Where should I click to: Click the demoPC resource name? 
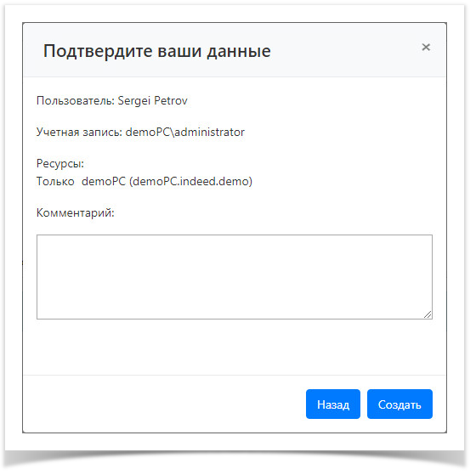(x=104, y=181)
